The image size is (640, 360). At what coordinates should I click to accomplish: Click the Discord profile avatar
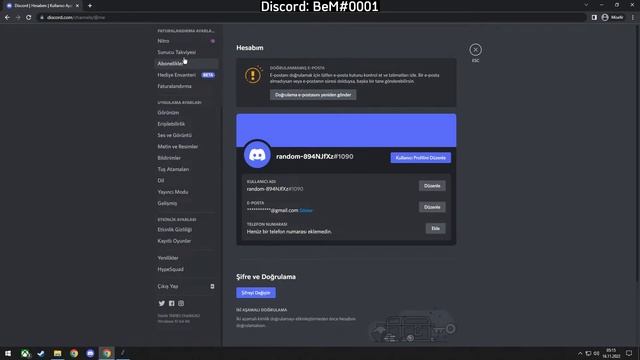tap(257, 155)
